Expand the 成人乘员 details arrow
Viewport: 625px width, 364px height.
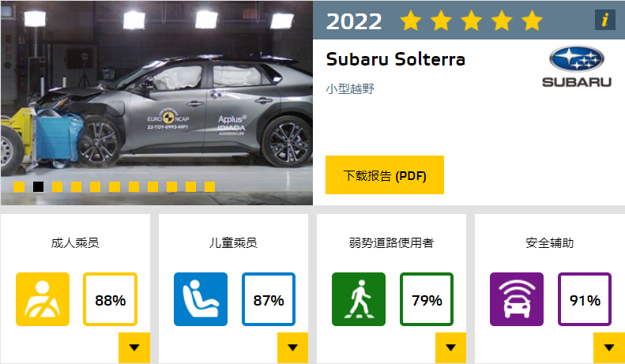pos(134,347)
